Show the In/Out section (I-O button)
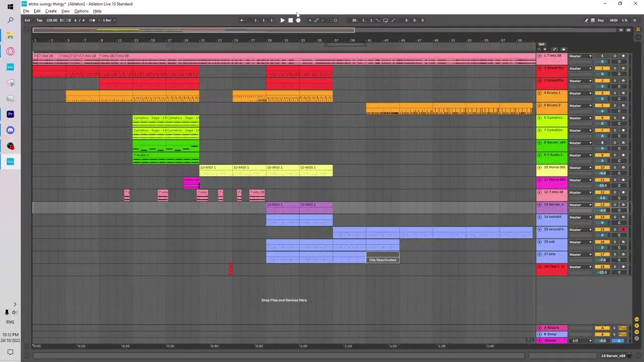The image size is (644, 362). pos(636,319)
